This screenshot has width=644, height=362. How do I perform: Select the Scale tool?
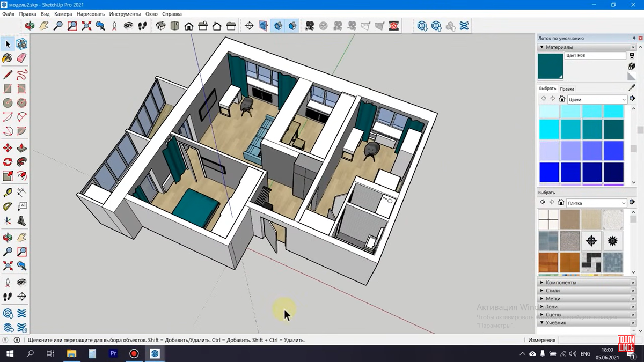click(x=8, y=176)
